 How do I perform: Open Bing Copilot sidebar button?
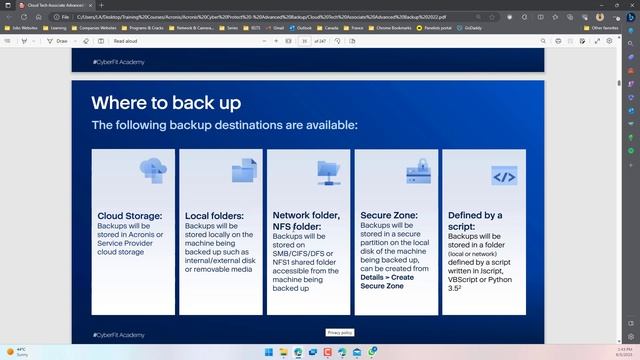pyautogui.click(x=631, y=17)
